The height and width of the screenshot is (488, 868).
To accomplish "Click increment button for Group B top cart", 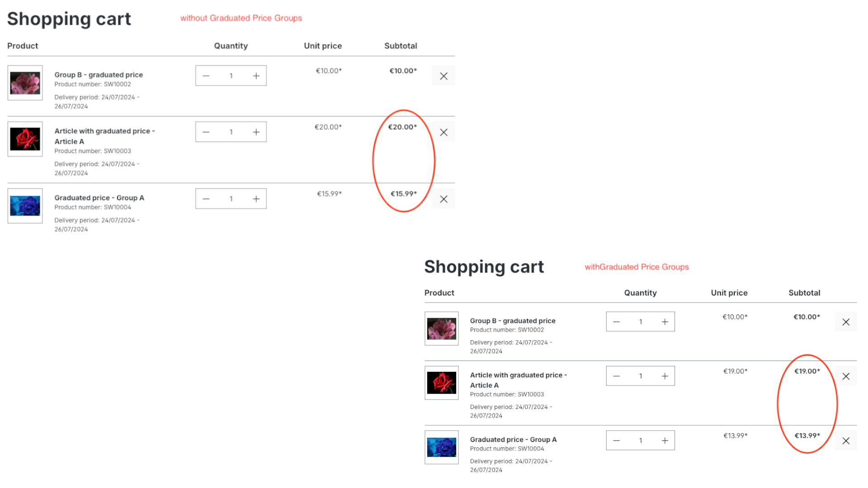I will click(x=256, y=75).
